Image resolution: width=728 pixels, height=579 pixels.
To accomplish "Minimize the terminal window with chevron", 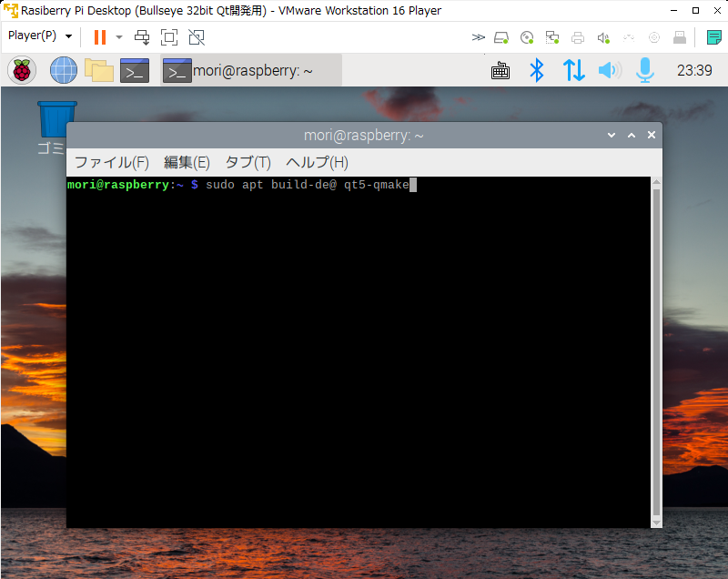I will pos(612,135).
